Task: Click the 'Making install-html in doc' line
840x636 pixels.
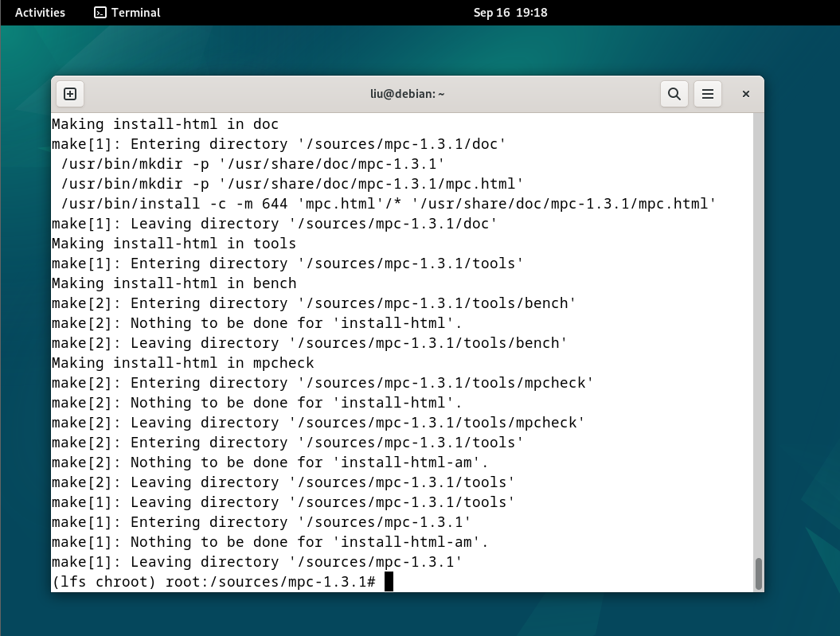Action: coord(165,124)
